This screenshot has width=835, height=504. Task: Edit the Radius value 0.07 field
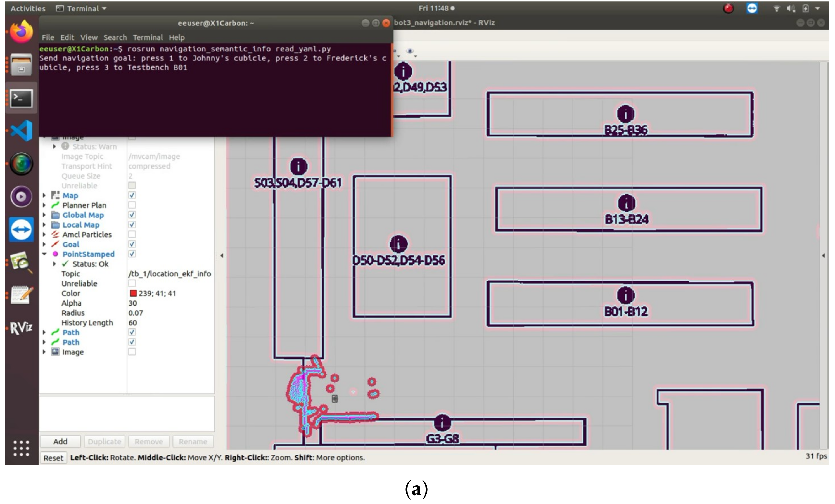click(x=136, y=313)
